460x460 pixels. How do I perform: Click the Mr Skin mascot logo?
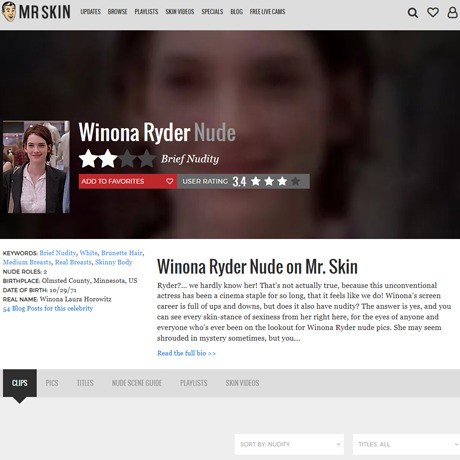(x=9, y=12)
